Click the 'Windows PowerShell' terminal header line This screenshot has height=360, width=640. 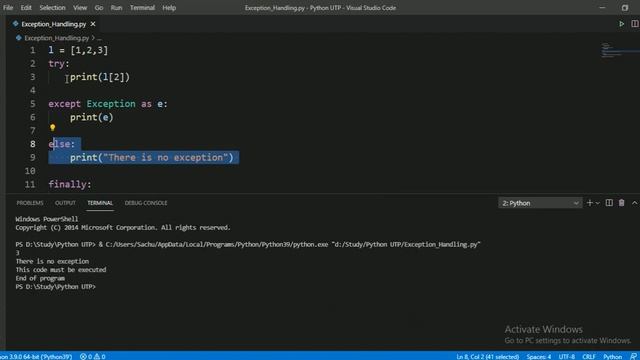pos(47,219)
